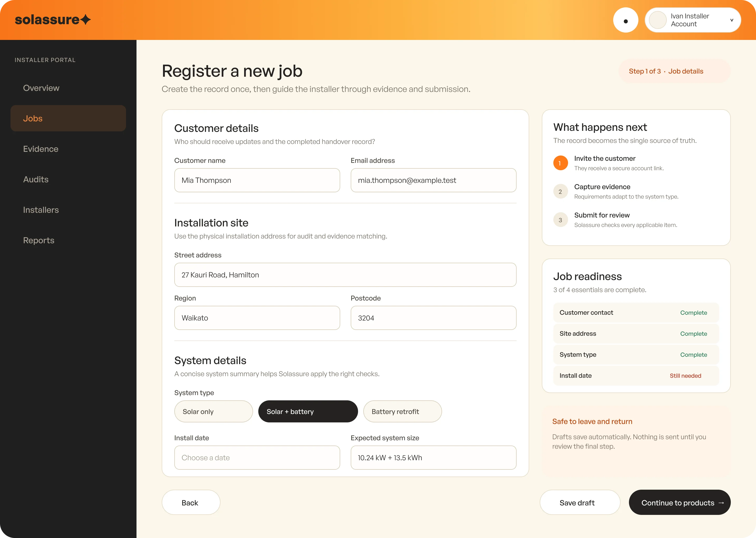
Task: Edit the Street address field
Action: click(345, 275)
